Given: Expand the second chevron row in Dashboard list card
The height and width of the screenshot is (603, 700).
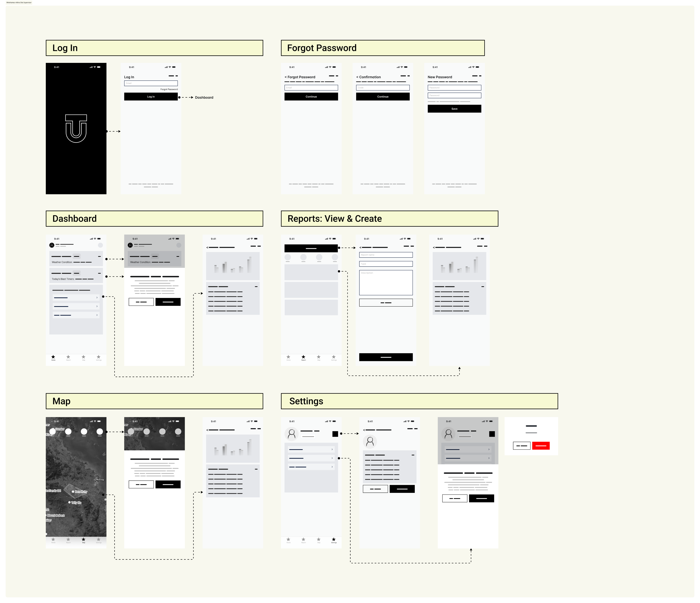Looking at the screenshot, I should 76,306.
